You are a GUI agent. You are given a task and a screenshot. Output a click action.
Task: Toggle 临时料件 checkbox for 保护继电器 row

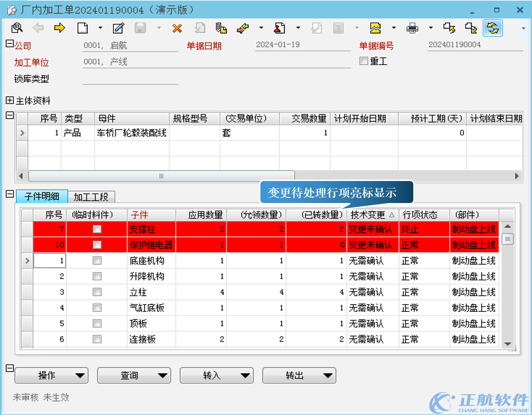97,245
